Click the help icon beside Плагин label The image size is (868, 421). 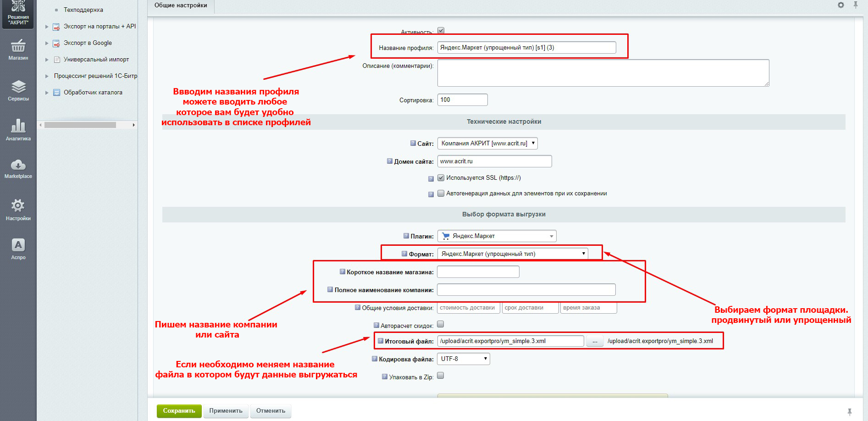click(406, 236)
